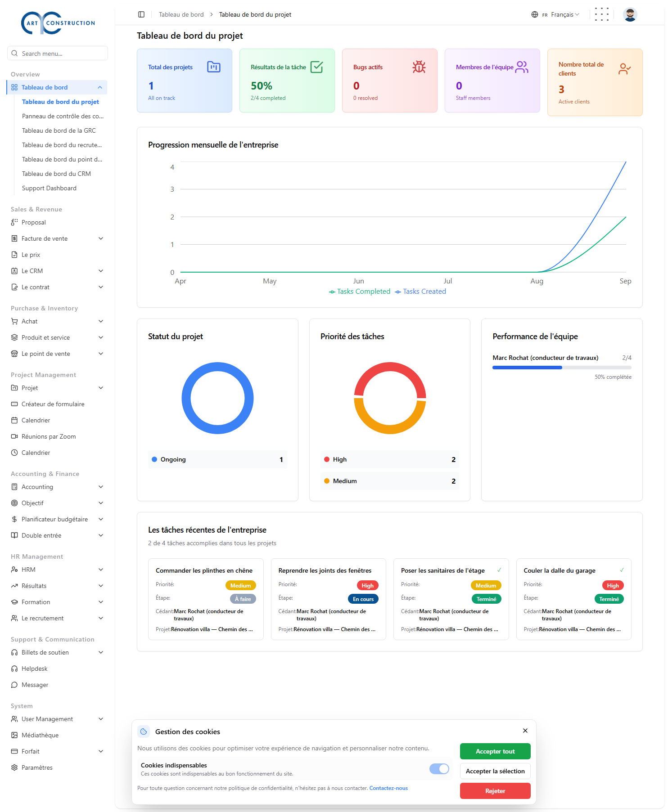
Task: Click the Total des projets folder icon
Action: tap(214, 67)
